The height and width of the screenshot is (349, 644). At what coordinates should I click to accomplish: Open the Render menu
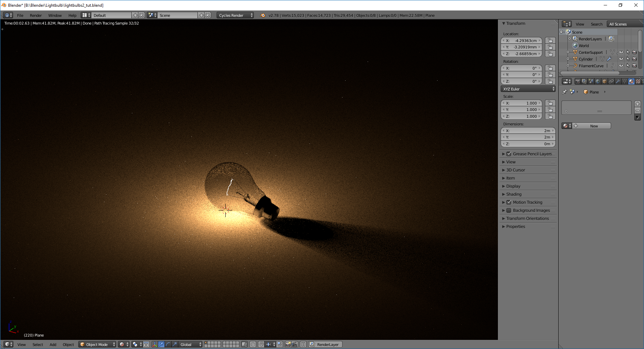pyautogui.click(x=36, y=15)
